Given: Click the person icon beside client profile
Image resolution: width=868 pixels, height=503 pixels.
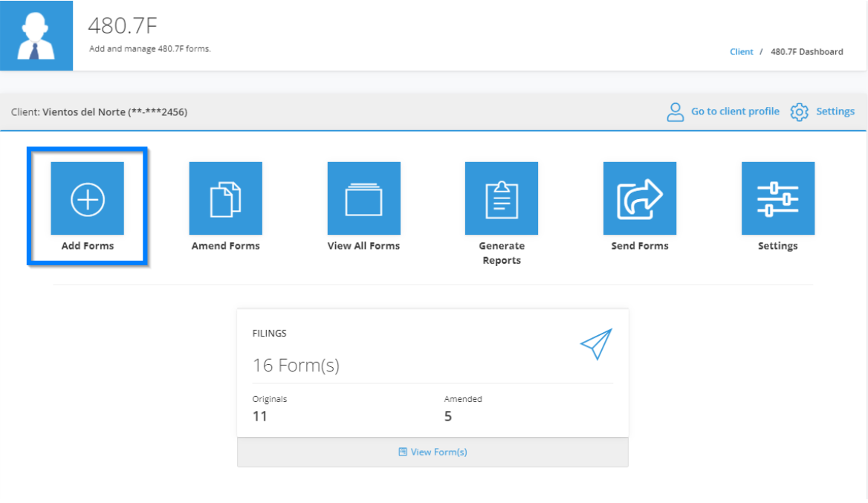Looking at the screenshot, I should click(x=675, y=112).
